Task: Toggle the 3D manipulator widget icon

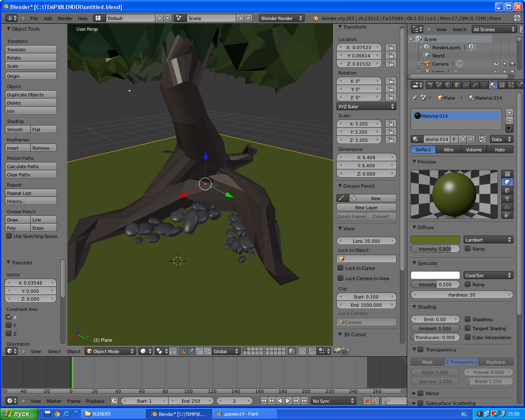Action: click(x=183, y=351)
